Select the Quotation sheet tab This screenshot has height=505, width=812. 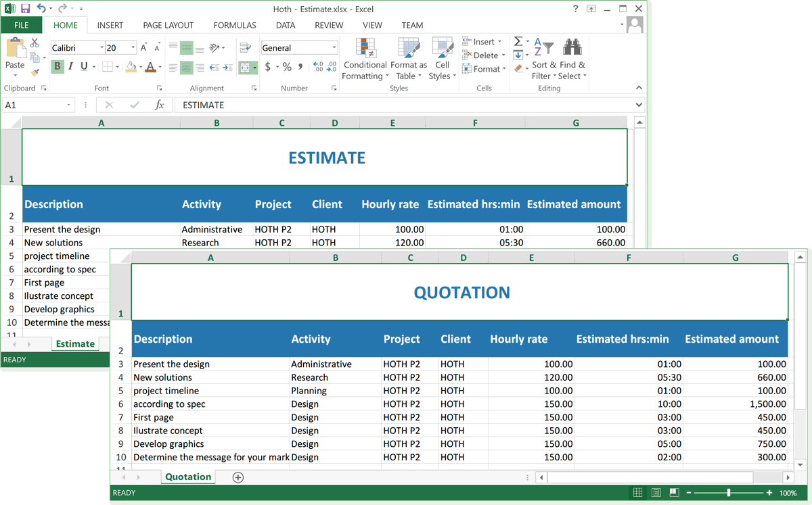pos(188,477)
